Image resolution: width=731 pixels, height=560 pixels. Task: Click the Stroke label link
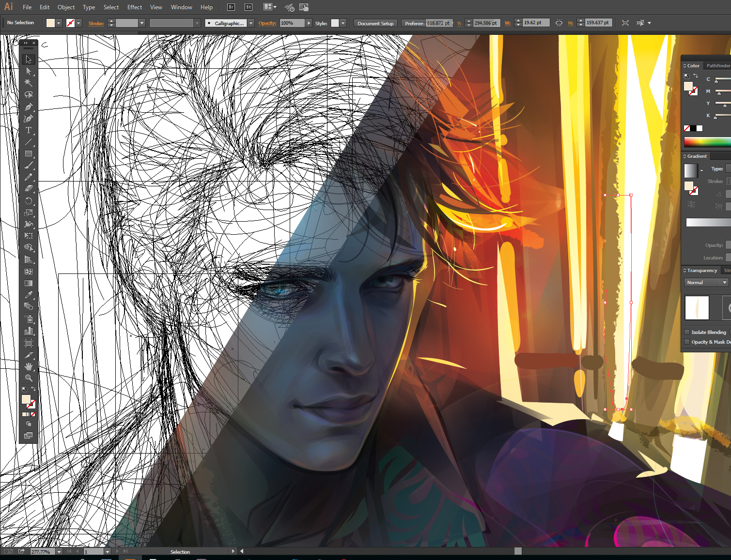coord(96,23)
